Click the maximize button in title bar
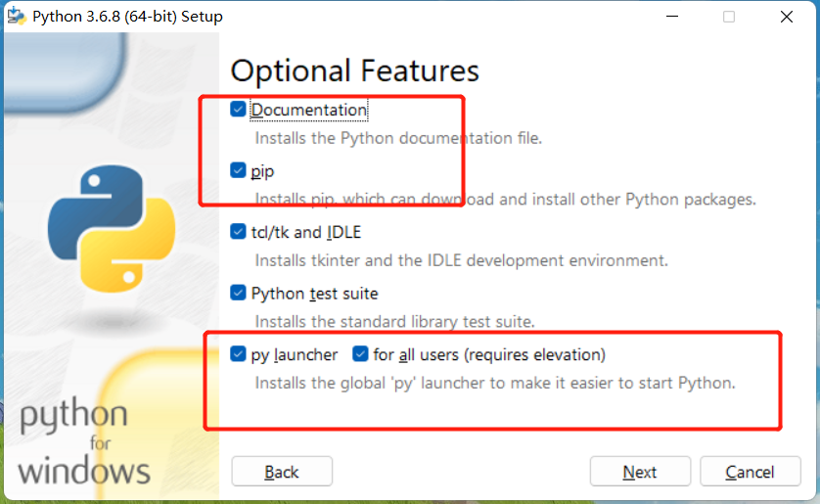Viewport: 820px width, 504px height. [x=729, y=17]
